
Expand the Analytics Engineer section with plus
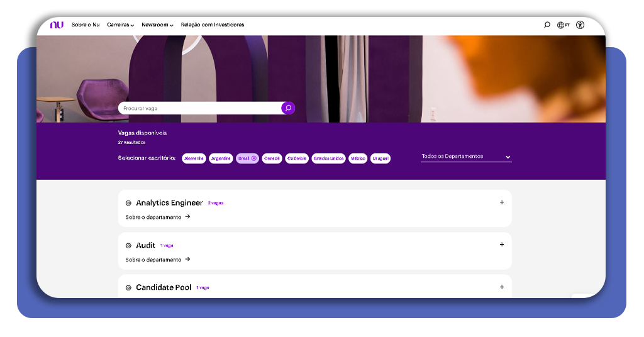tap(501, 202)
